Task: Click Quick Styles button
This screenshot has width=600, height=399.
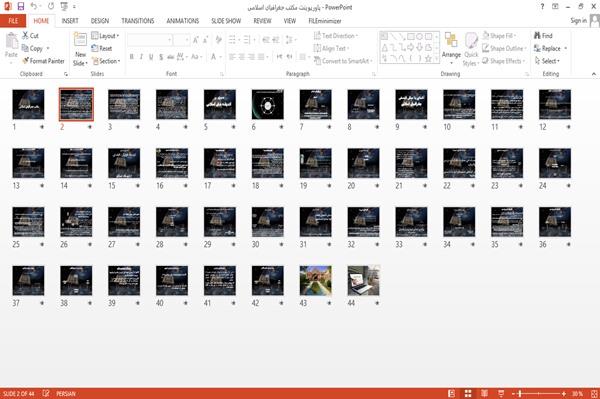Action: click(x=471, y=49)
